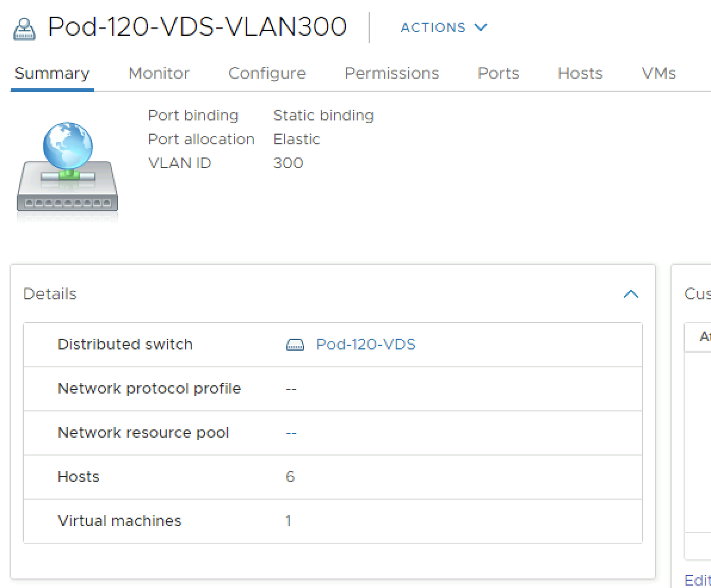Click Edit link under custom attributes panel
Image resolution: width=711 pixels, height=588 pixels.
(697, 580)
